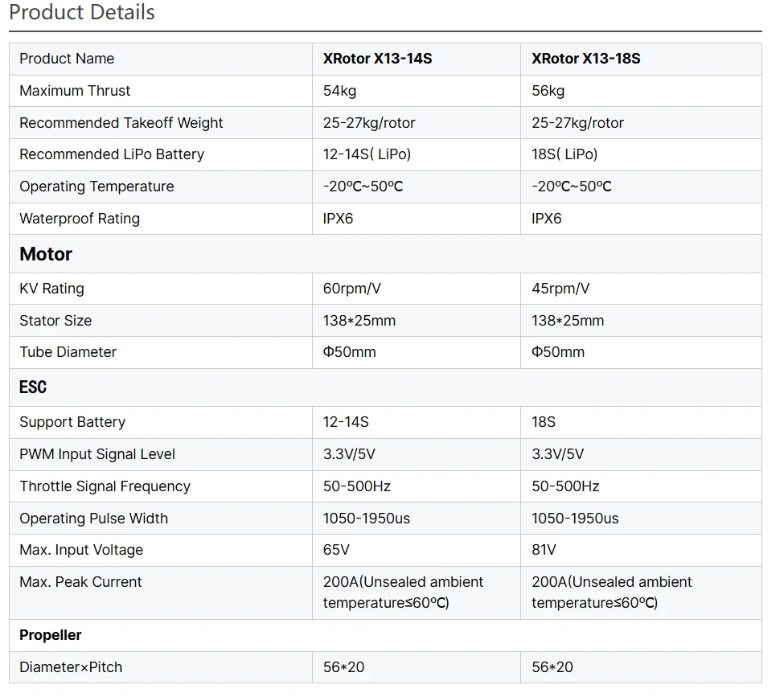Select the 'Max. Peak Current' label
Screen dimensions: 784x697
[80, 582]
